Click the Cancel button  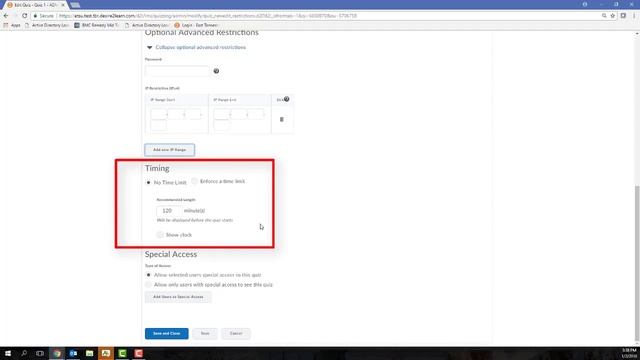(x=236, y=333)
